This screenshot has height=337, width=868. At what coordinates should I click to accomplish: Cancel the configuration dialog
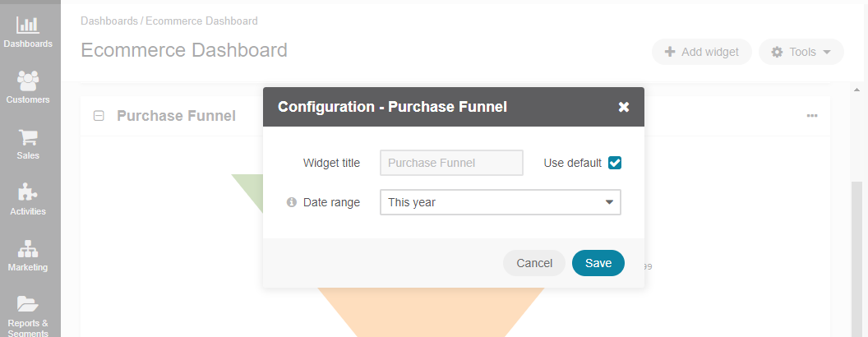coord(534,263)
